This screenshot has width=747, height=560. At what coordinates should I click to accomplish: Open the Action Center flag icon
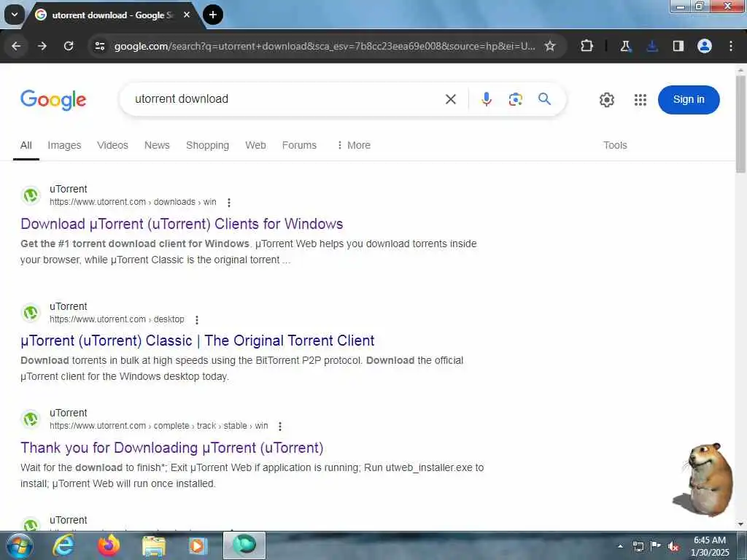pyautogui.click(x=656, y=546)
